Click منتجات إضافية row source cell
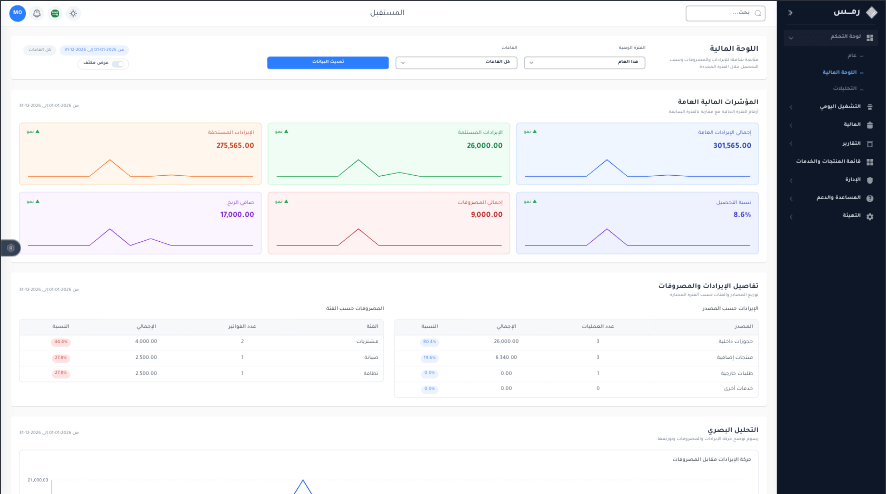This screenshot has height=494, width=886. tap(735, 357)
